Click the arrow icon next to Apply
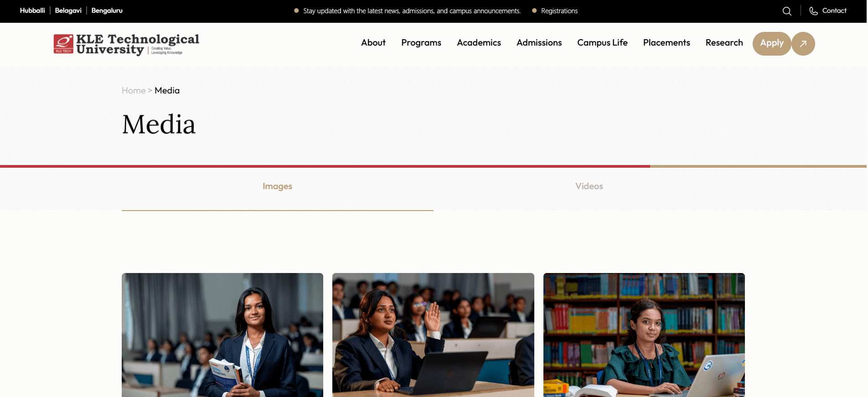This screenshot has height=397, width=868. coord(803,44)
